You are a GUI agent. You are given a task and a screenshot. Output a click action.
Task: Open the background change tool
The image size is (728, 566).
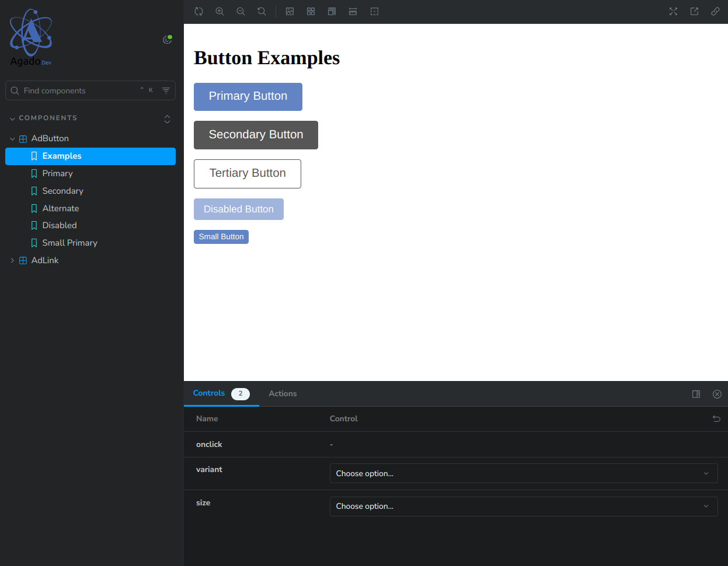(290, 11)
